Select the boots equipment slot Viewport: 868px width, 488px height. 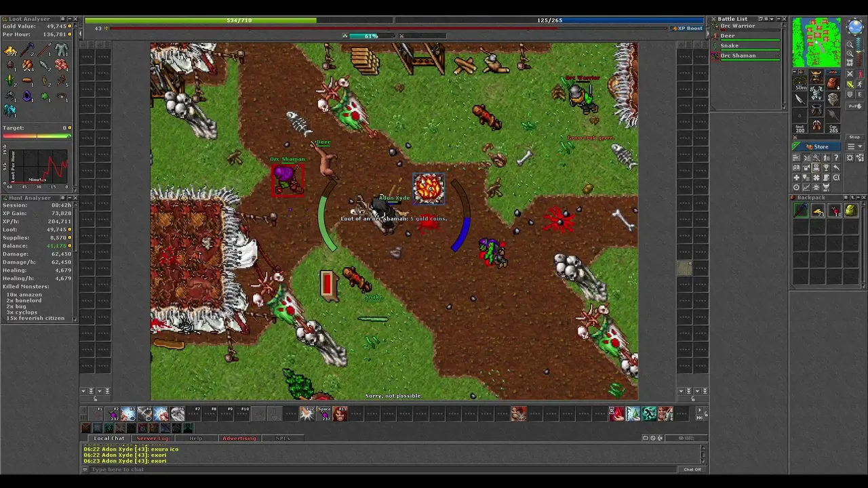coord(817,125)
